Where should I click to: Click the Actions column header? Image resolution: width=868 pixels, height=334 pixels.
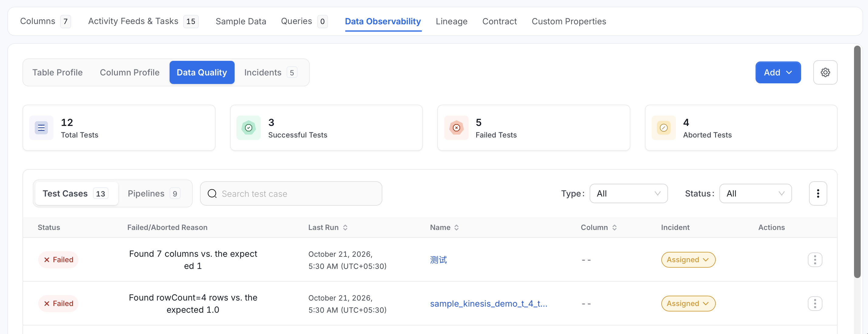click(x=771, y=228)
